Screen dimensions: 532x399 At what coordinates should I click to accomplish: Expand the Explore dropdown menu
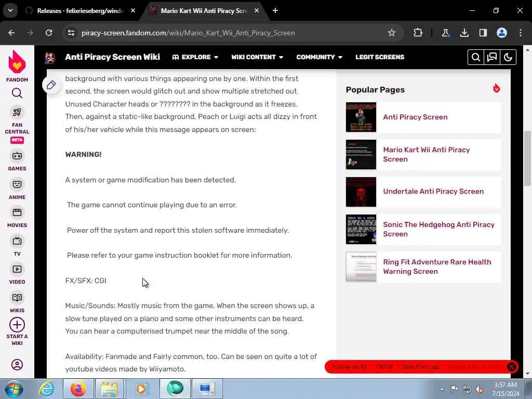[195, 57]
